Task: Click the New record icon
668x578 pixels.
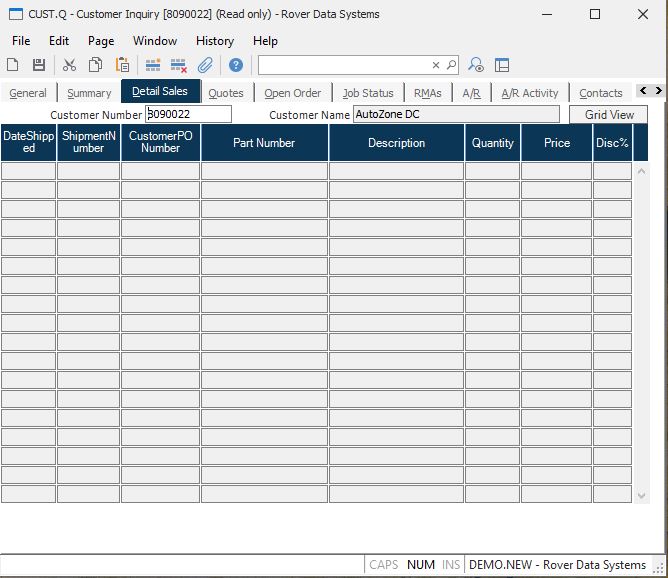Action: click(13, 65)
